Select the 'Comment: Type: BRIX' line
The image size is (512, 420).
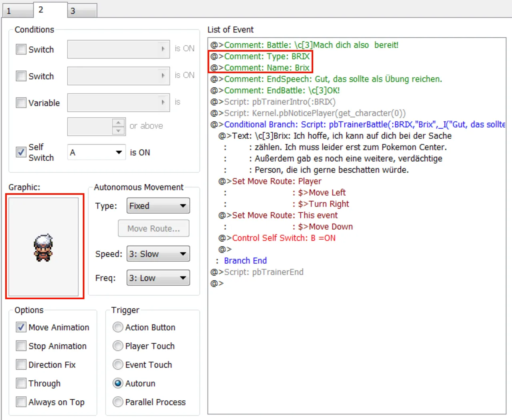click(260, 56)
